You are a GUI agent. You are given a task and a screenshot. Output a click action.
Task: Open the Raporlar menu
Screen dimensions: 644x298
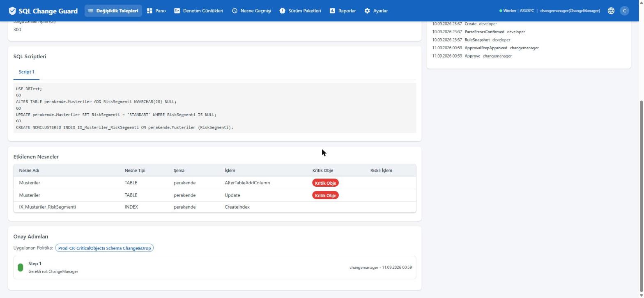pyautogui.click(x=343, y=11)
